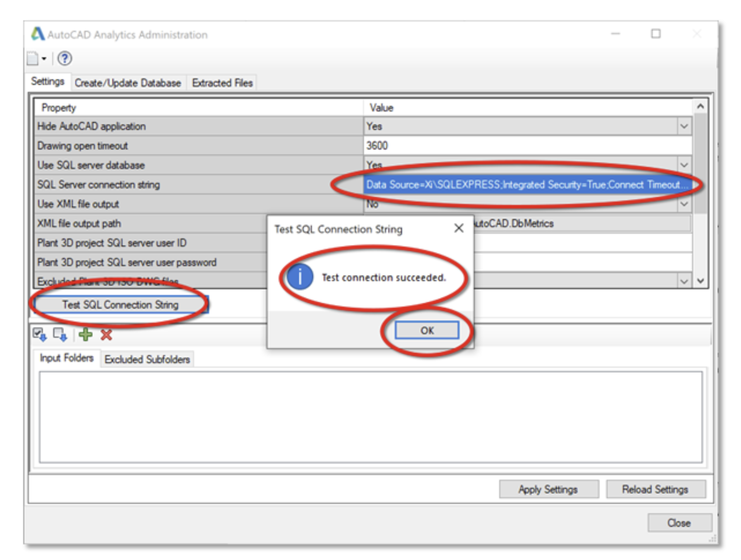The height and width of the screenshot is (560, 741).
Task: Go to the Extracted Files tab
Action: 222,83
